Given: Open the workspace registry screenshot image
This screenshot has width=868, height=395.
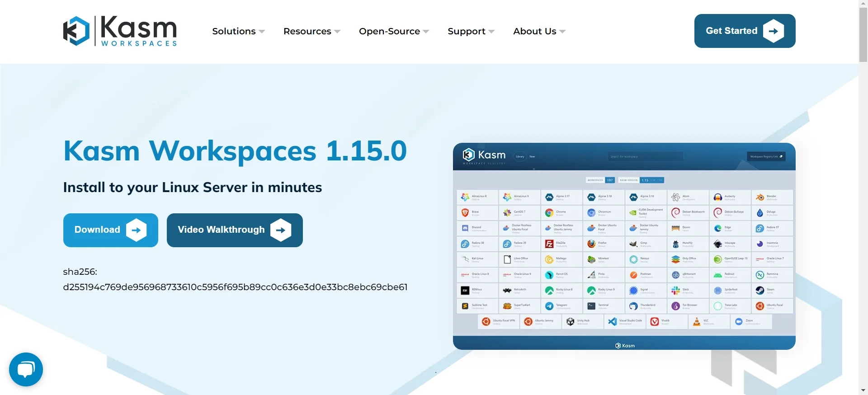Looking at the screenshot, I should [624, 246].
